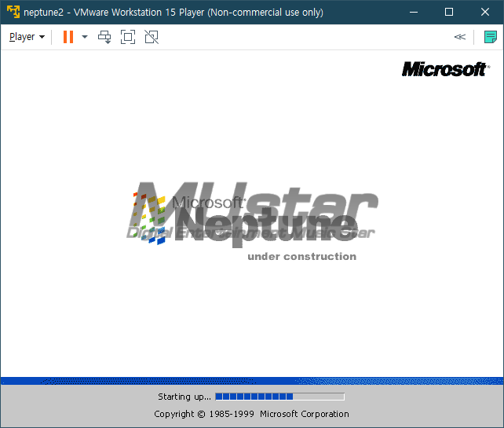Open the VMware notes/messages icon
This screenshot has width=504, height=428.
pyautogui.click(x=490, y=37)
